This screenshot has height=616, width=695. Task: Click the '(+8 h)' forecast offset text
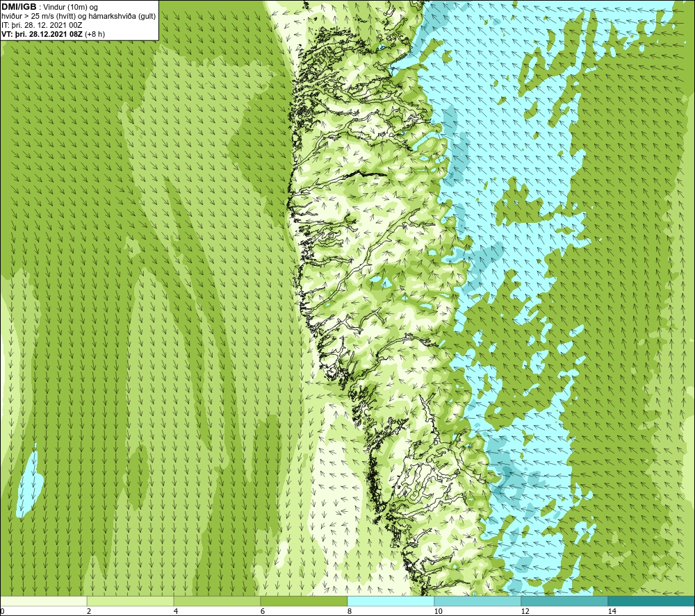tap(95, 34)
